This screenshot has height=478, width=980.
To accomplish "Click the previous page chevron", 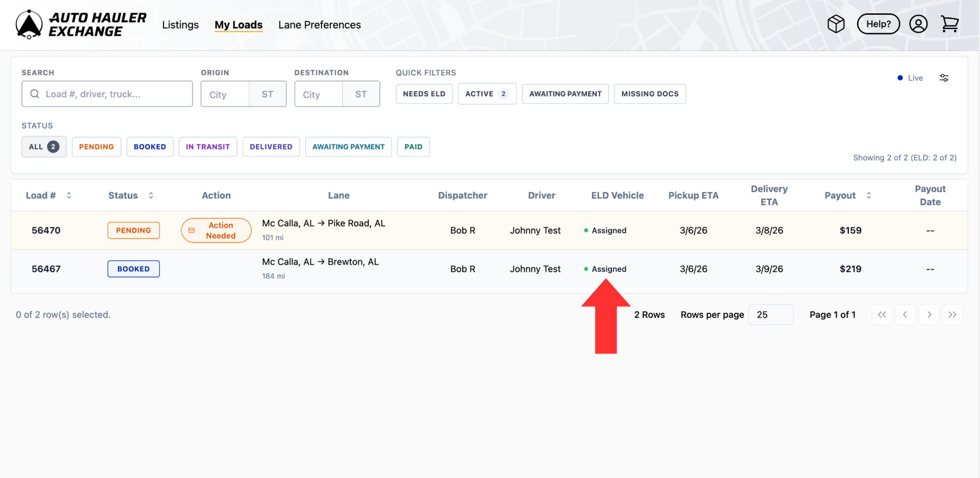I will (x=905, y=315).
